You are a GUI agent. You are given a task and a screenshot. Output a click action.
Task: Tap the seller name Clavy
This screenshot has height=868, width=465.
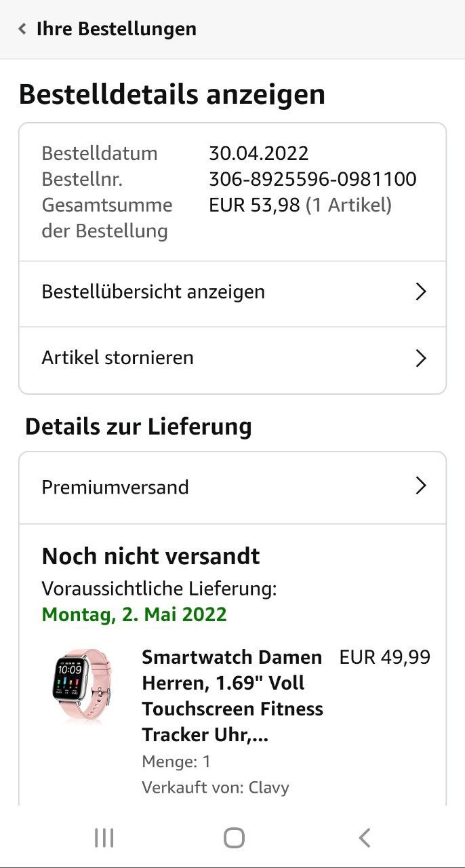(269, 787)
